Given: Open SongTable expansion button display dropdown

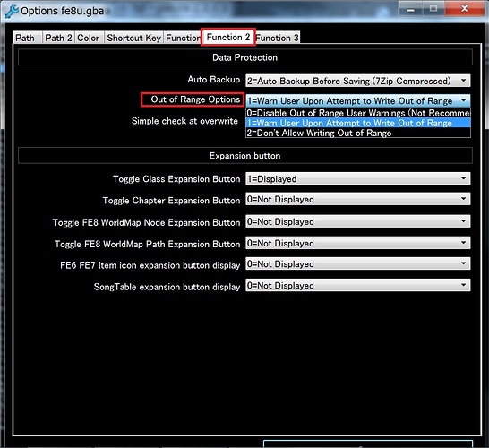Looking at the screenshot, I should pyautogui.click(x=358, y=286).
